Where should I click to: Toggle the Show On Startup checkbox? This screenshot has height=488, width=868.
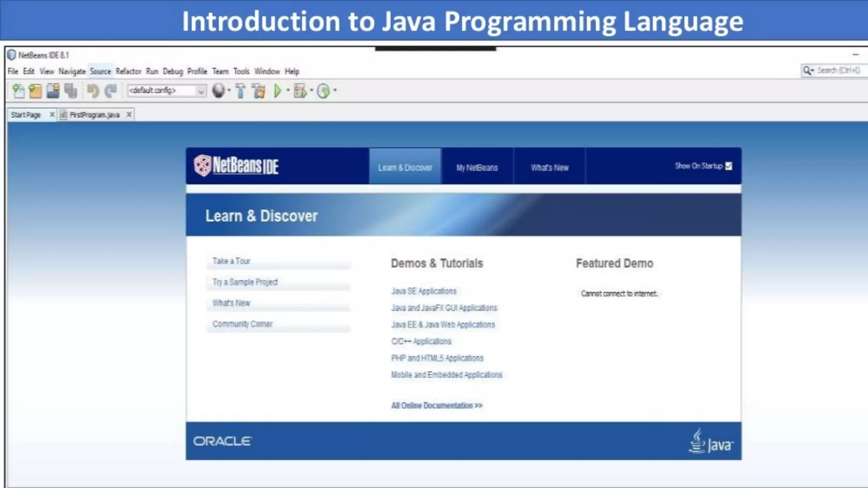[x=729, y=166]
